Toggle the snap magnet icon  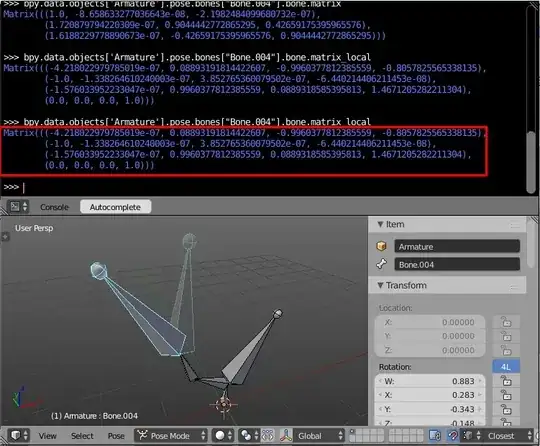click(x=453, y=436)
